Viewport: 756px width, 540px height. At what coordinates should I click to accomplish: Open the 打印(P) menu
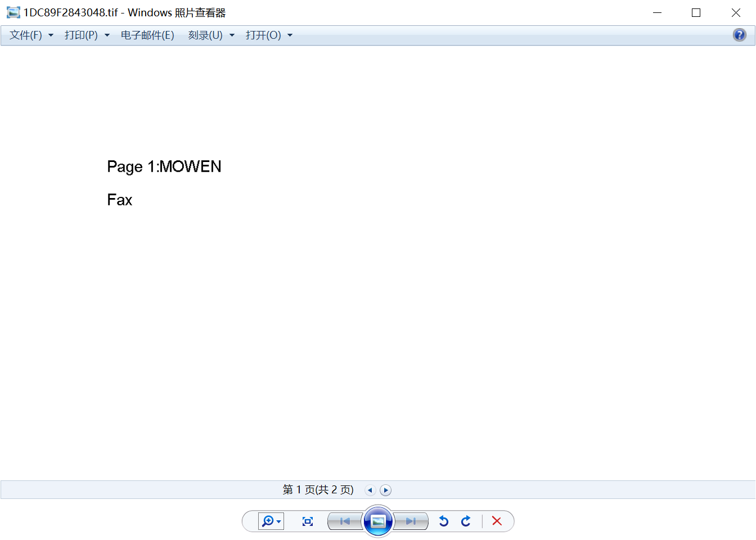coord(81,35)
